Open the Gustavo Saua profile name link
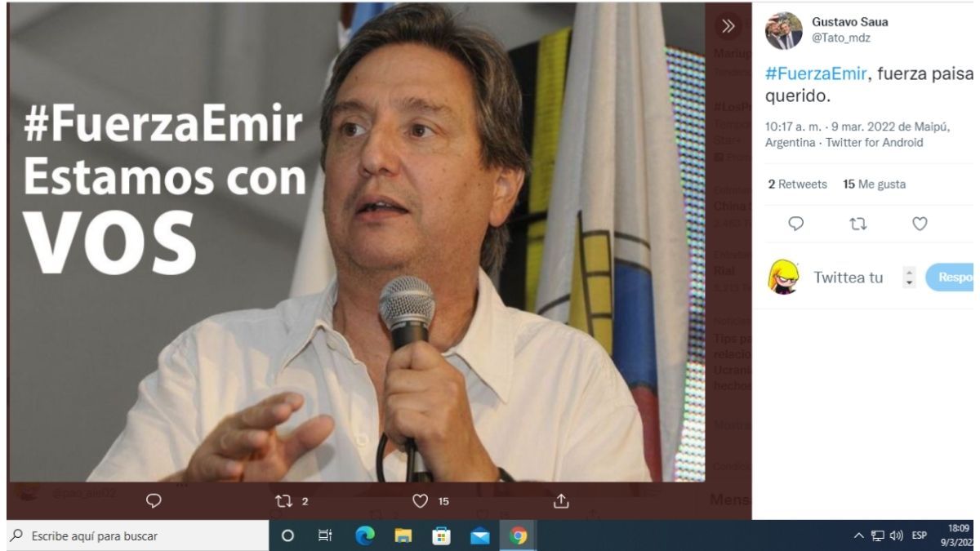 click(849, 22)
